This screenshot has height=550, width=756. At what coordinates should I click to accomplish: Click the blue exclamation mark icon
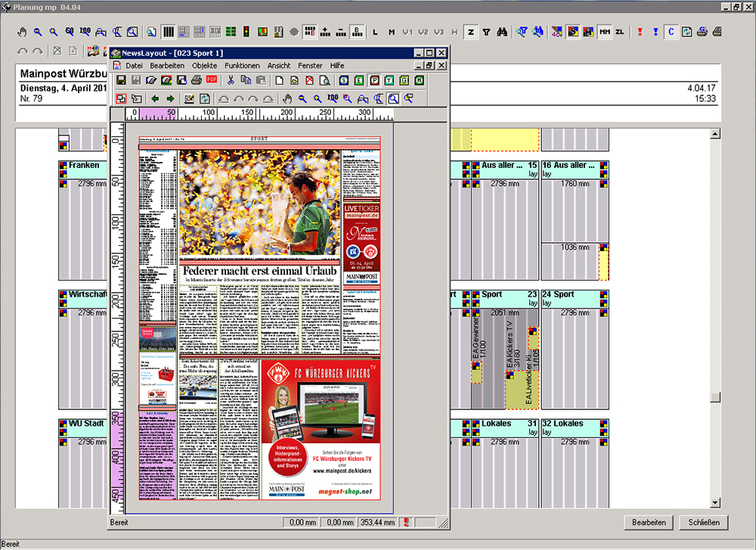pyautogui.click(x=655, y=32)
